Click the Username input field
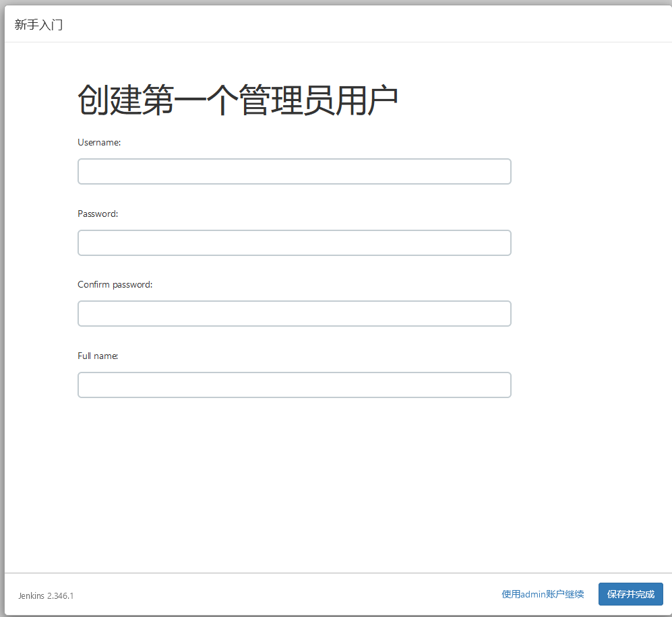Viewport: 672px width, 617px height. [x=295, y=171]
